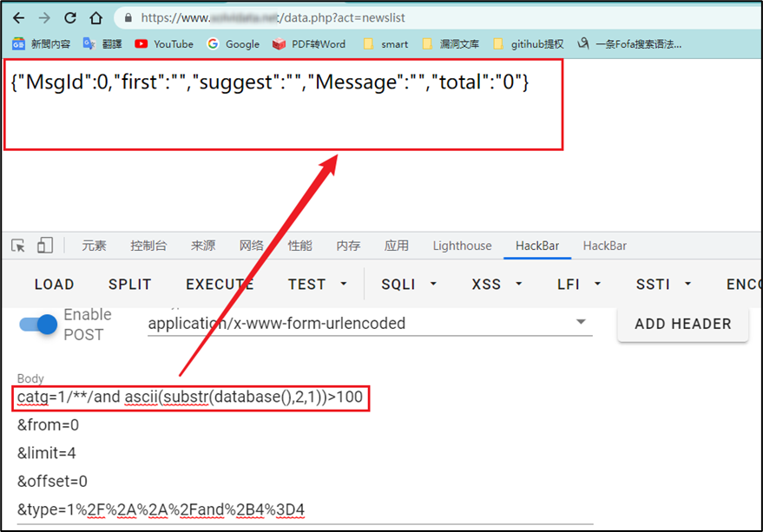Open the SSTI dropdown menu
Image resolution: width=763 pixels, height=532 pixels.
click(x=663, y=285)
